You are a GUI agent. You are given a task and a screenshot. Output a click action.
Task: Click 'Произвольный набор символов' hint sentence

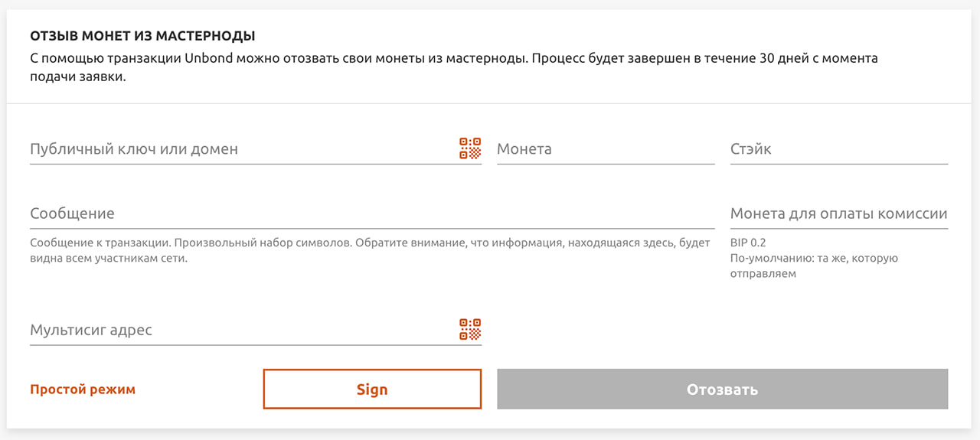pyautogui.click(x=262, y=243)
